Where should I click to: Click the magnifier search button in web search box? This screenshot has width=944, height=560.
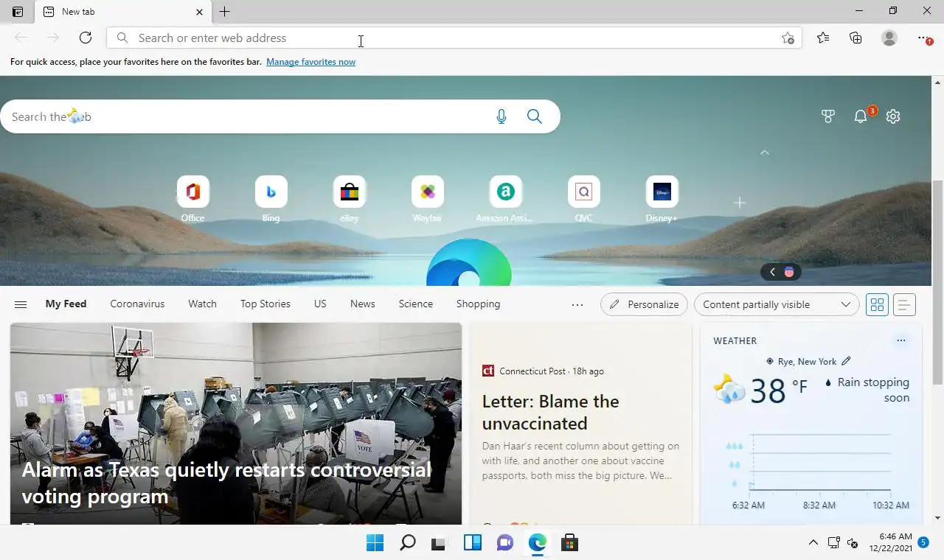tap(535, 116)
